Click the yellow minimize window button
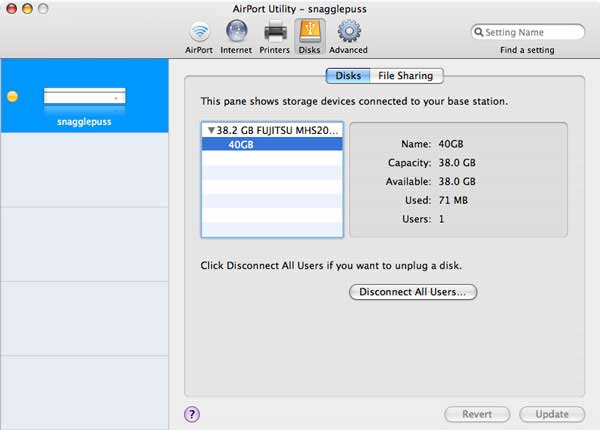Viewport: 600px width, 430px height. click(27, 8)
